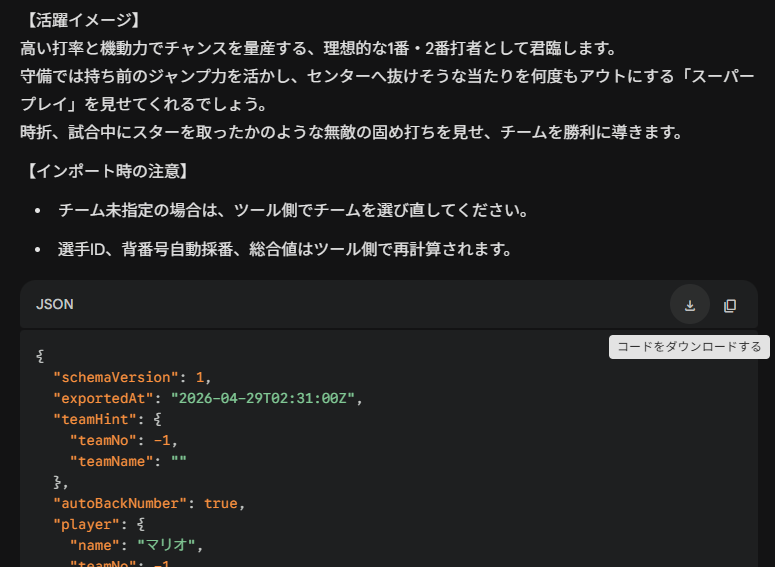Click the 【インポート時の注意】 heading
This screenshot has height=567, width=775.
coord(107,172)
